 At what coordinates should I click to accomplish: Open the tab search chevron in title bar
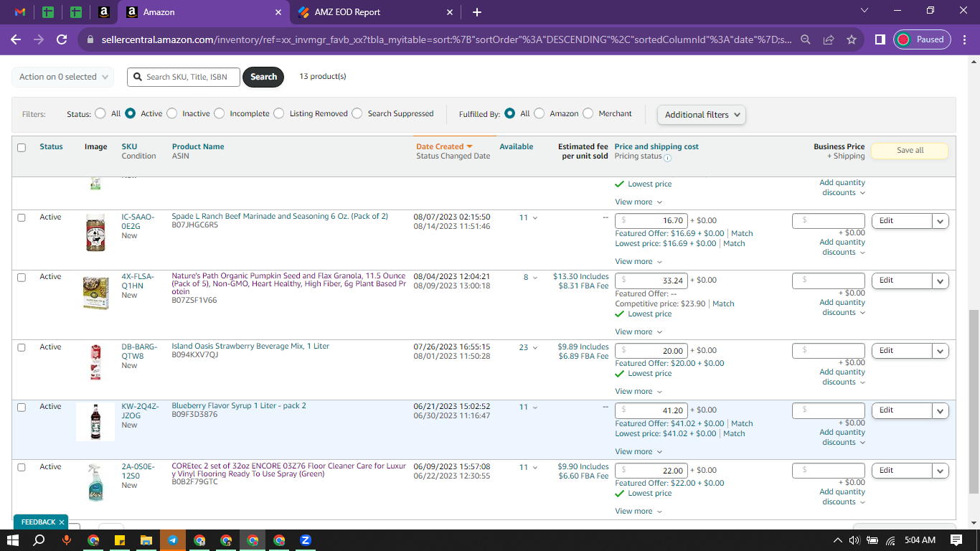coord(864,10)
